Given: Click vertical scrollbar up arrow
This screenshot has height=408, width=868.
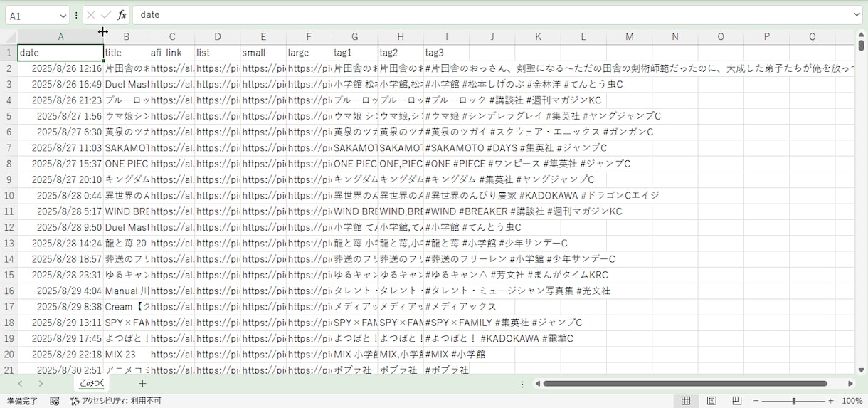Looking at the screenshot, I should tap(862, 33).
